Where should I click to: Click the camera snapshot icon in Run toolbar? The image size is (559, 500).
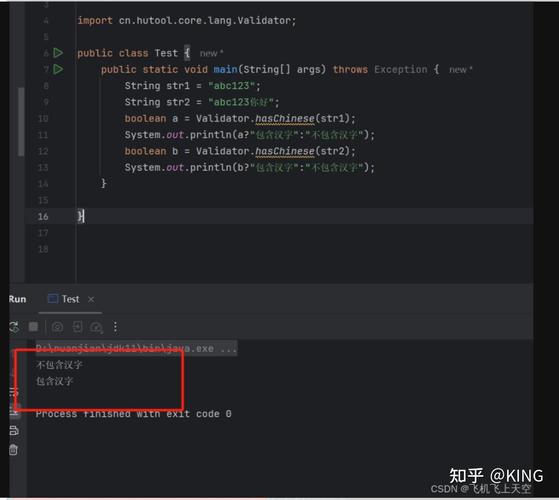pos(57,327)
